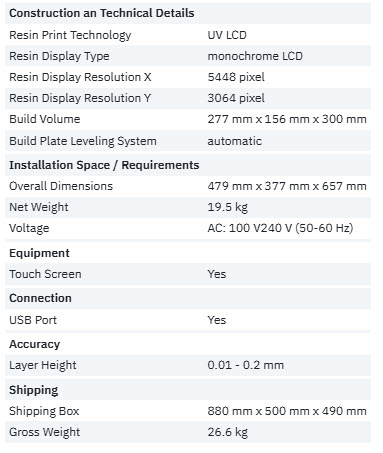
Task: Click the 26.6 kg gross weight value
Action: (227, 432)
